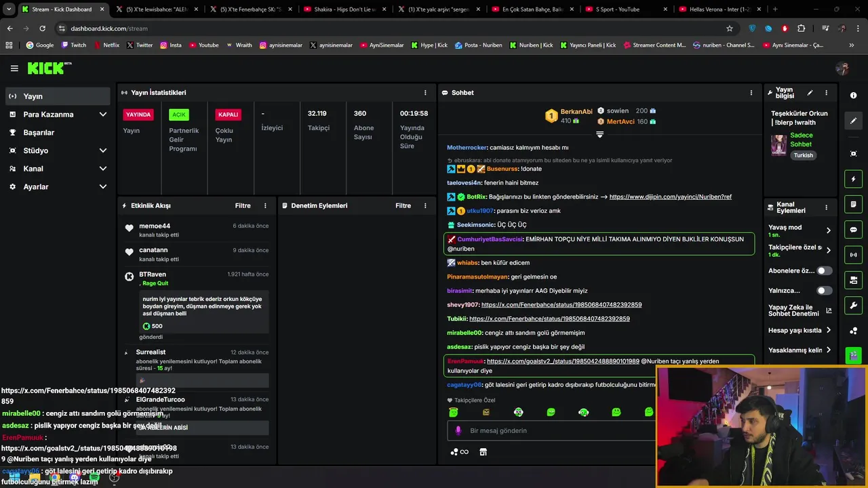Open the Nuriben | Kick bookmark
Viewport: 868px width, 488px height.
point(531,45)
